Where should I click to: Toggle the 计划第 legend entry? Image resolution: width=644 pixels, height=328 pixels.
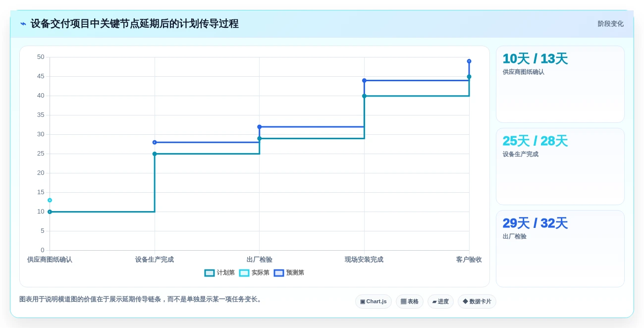(x=219, y=273)
